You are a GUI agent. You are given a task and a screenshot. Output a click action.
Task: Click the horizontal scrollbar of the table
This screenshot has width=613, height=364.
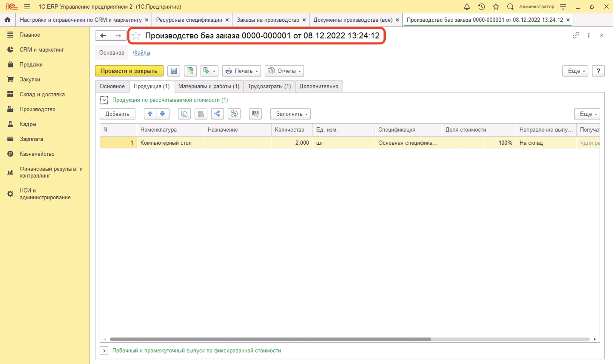270,339
